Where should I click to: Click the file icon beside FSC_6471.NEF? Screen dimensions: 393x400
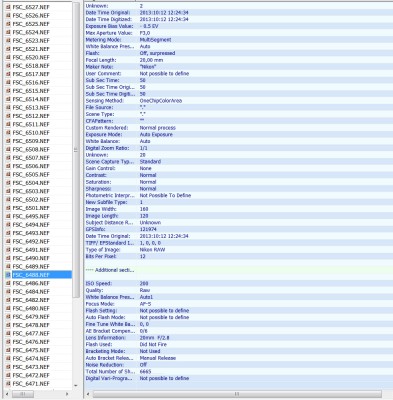[x=8, y=384]
